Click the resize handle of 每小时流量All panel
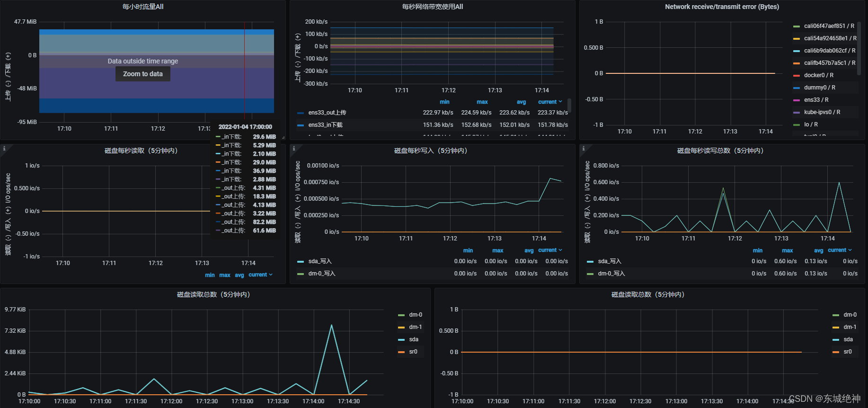Viewport: 868px width, 408px height. (x=283, y=137)
